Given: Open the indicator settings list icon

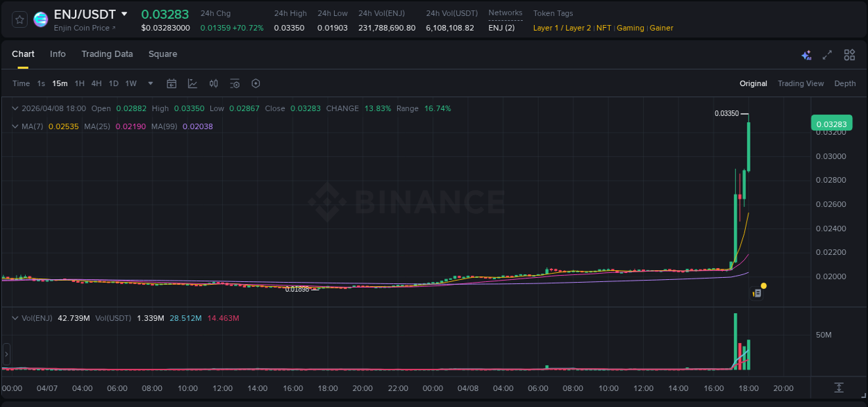Looking at the screenshot, I should [235, 83].
